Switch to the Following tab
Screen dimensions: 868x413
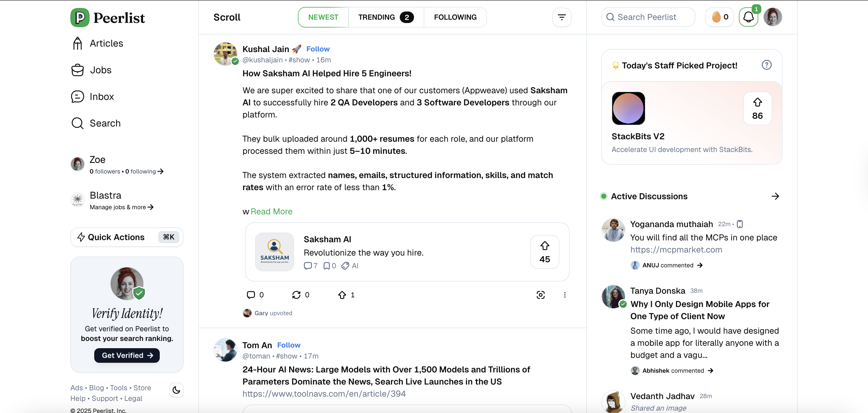(455, 17)
